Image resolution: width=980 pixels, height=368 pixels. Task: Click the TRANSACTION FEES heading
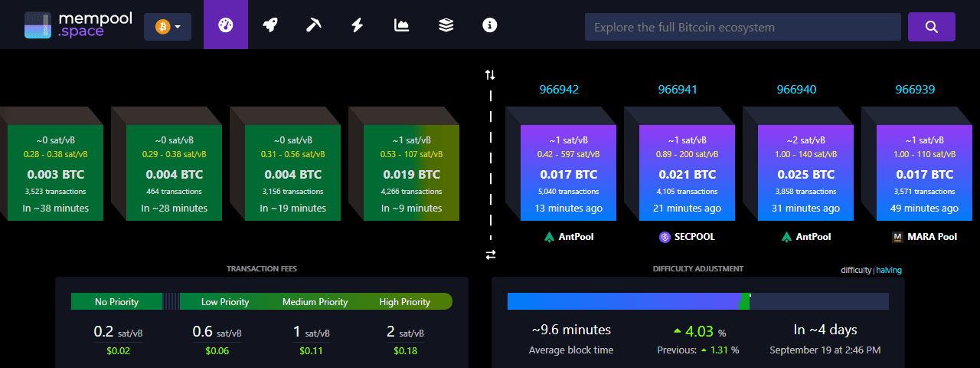coord(262,269)
